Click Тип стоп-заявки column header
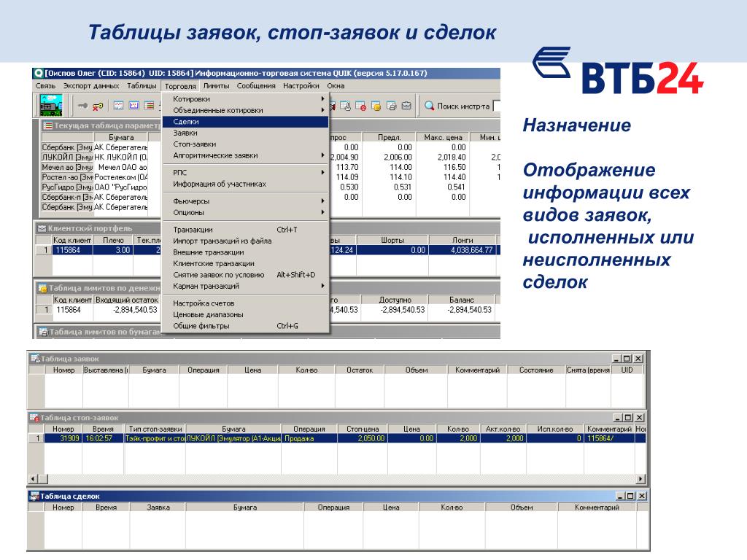 pos(155,429)
